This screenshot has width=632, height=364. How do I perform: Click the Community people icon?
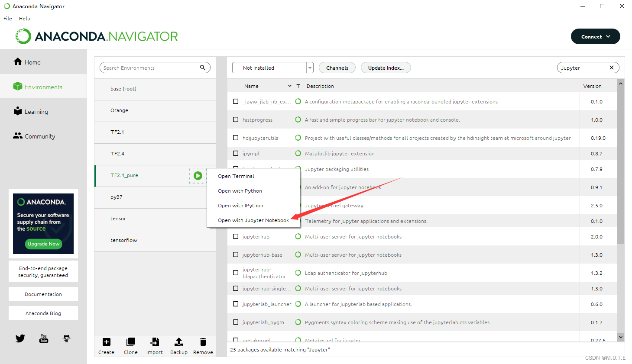[18, 135]
